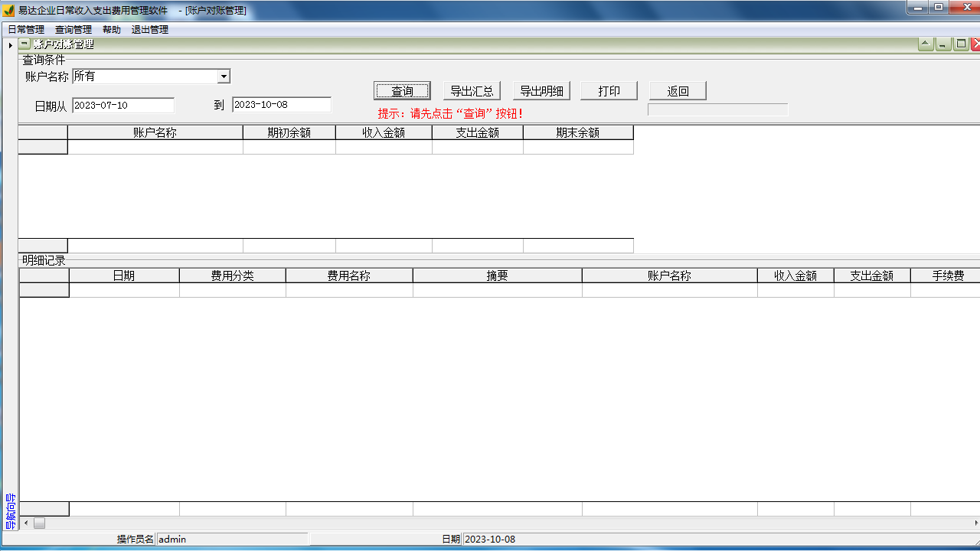Viewport: 980px width, 551px height.
Task: Click the horizontal scrollbar thumb at the bottom
Action: click(x=39, y=523)
